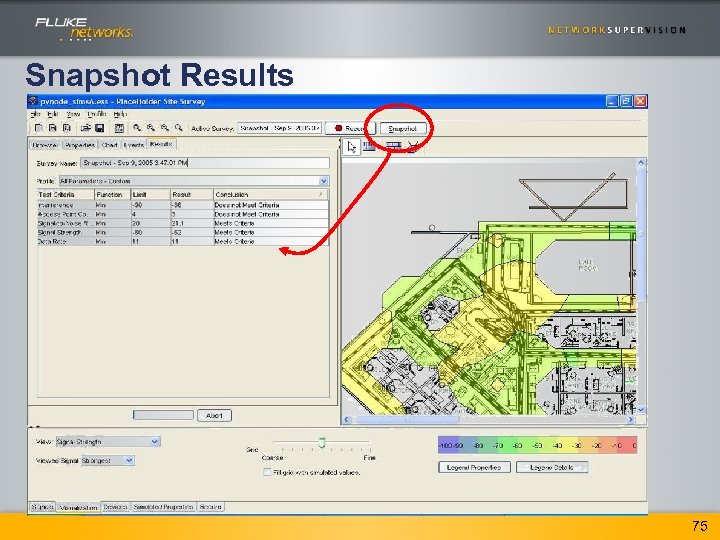Screen dimensions: 720x540
Task: Toggle Fill grid with simulated values checkbox
Action: click(x=267, y=472)
